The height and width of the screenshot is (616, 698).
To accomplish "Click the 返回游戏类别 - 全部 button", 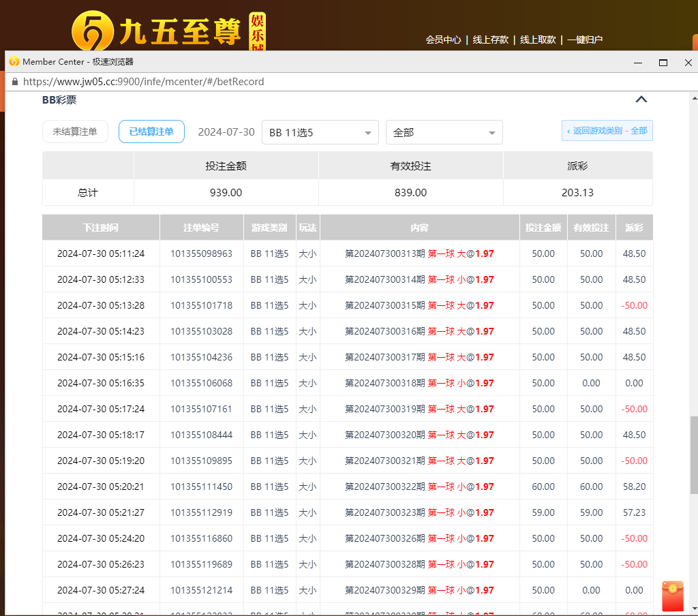I will pyautogui.click(x=607, y=131).
